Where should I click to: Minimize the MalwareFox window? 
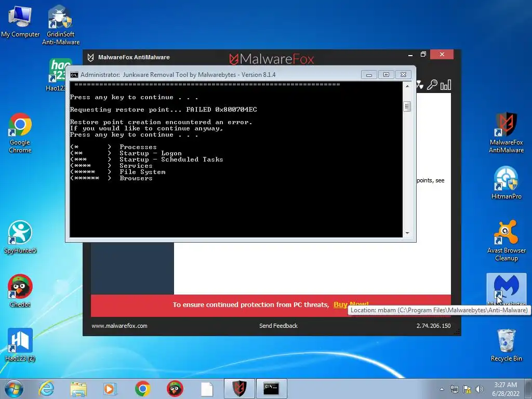(410, 55)
